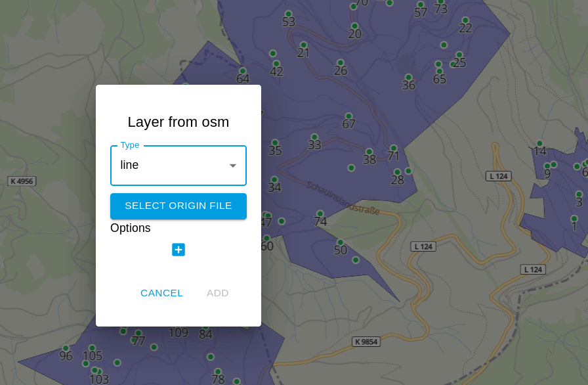This screenshot has height=385, width=588.
Task: Click the K 9854 road shield
Action: (x=366, y=341)
